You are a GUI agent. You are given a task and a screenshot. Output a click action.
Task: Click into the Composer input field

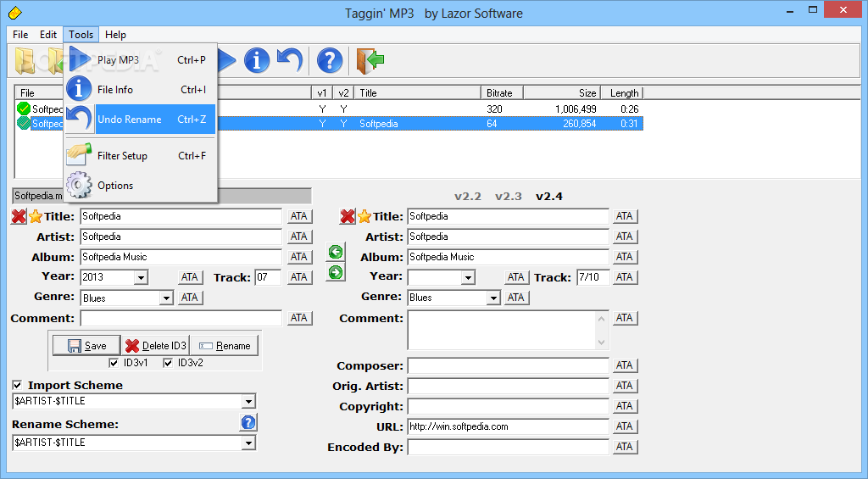click(x=509, y=365)
